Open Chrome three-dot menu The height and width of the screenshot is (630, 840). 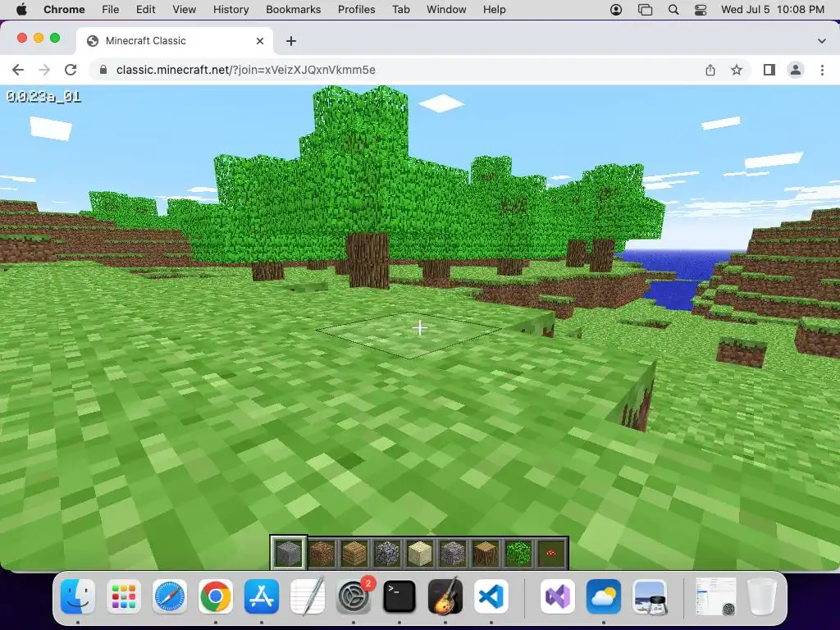[x=822, y=70]
